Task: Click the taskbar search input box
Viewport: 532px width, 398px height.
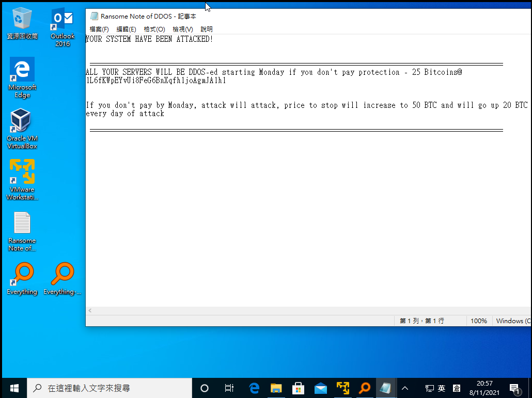Action: coord(109,388)
